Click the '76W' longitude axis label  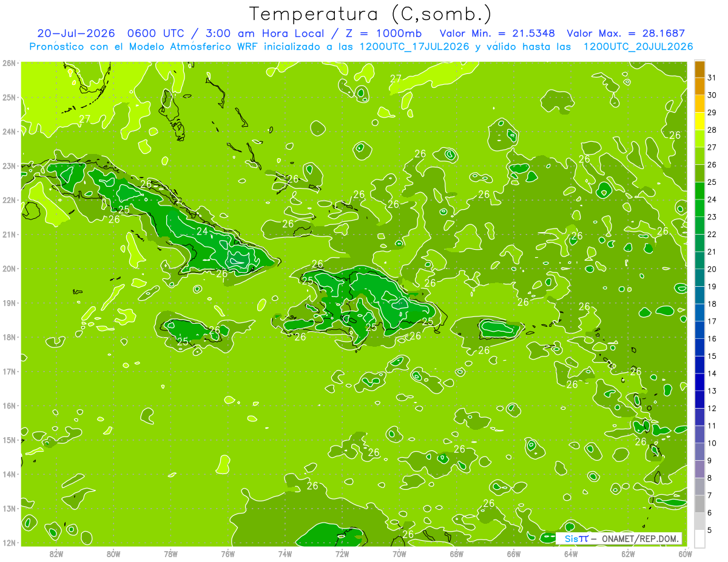coord(228,554)
